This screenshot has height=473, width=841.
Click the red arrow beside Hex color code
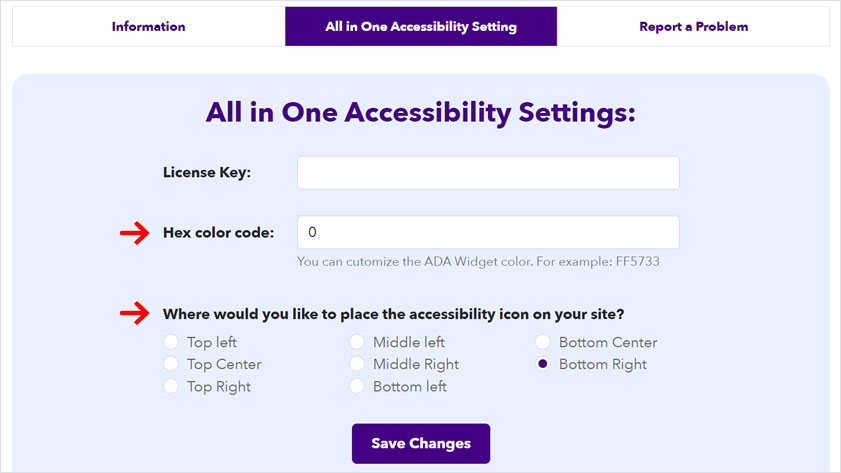(x=133, y=234)
